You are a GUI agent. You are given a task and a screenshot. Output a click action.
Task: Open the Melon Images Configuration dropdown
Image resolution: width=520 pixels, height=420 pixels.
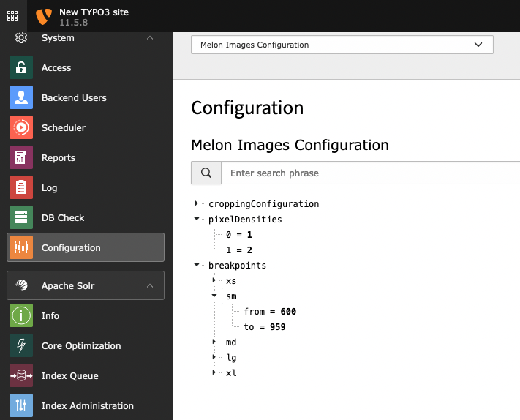pos(342,45)
